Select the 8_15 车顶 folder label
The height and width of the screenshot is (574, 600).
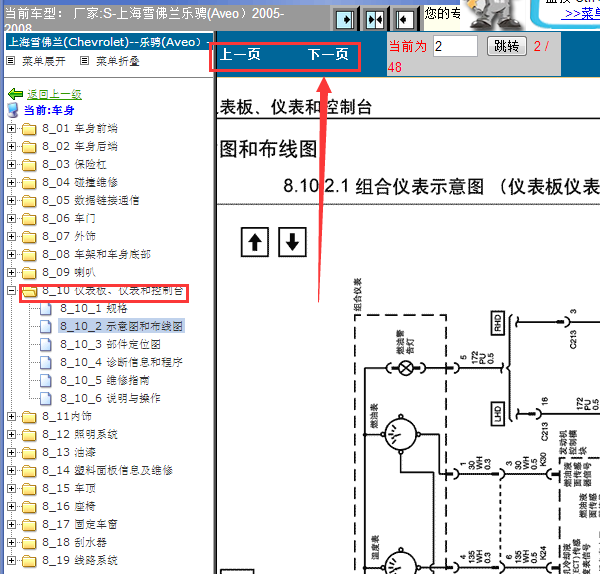click(x=69, y=489)
